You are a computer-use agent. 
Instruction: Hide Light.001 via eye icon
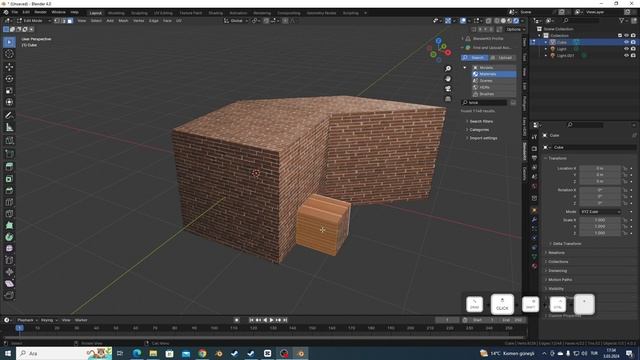[x=626, y=56]
